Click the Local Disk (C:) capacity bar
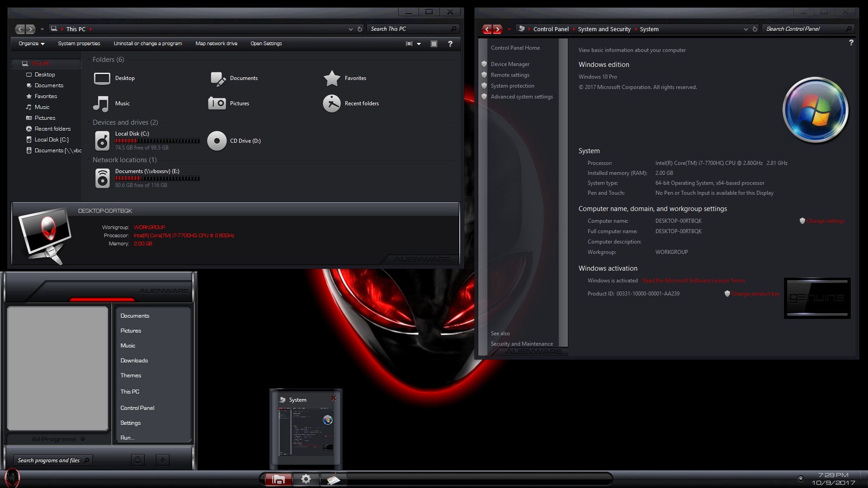The width and height of the screenshot is (868, 488). tap(157, 141)
